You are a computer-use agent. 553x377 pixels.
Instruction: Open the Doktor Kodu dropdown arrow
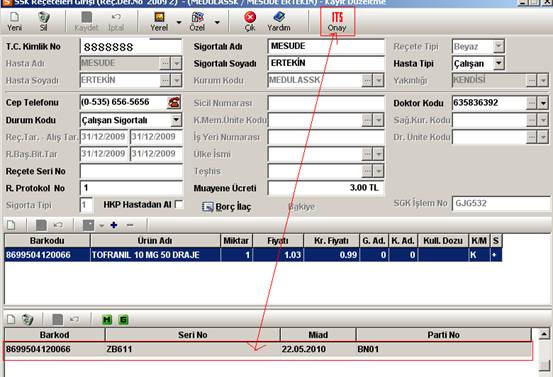click(543, 103)
